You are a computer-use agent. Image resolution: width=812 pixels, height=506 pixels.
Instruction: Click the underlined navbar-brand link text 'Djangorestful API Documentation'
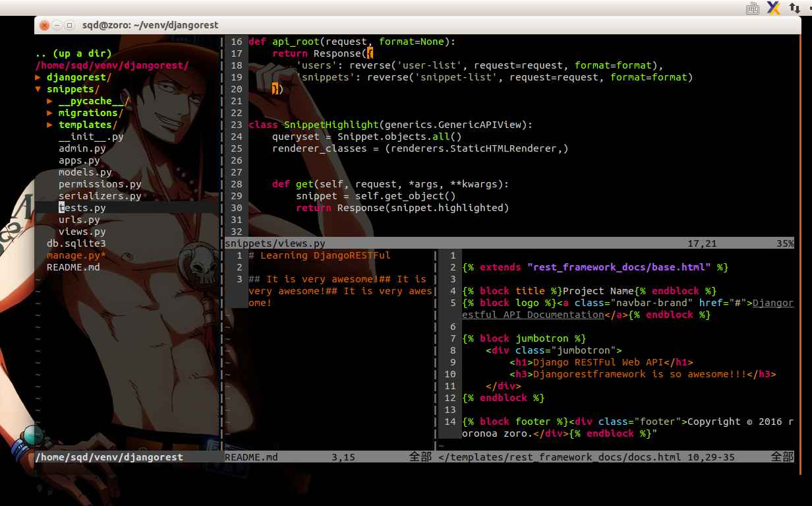tap(628, 309)
